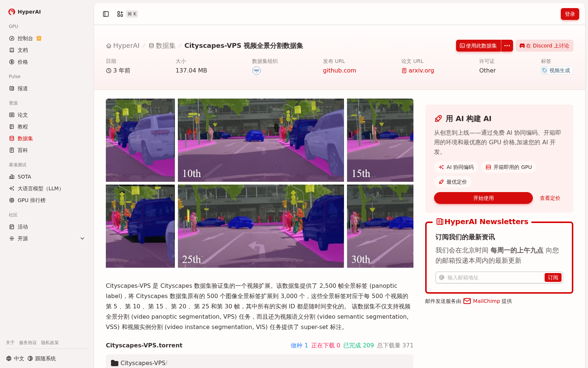The height and width of the screenshot is (368, 588).
Task: Click the 服务协议 footer link
Action: click(28, 343)
